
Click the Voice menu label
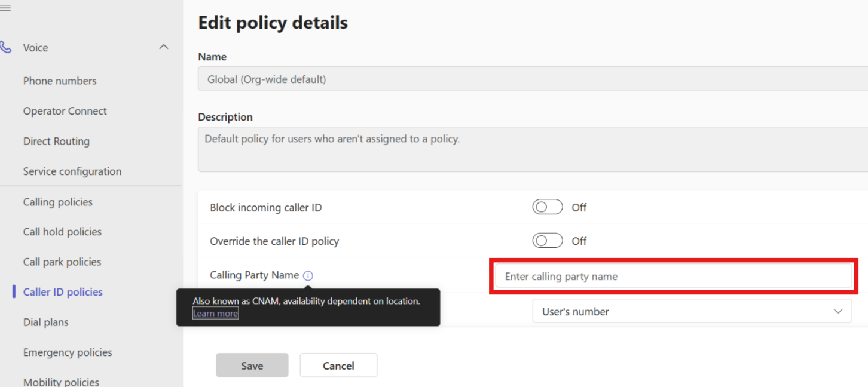point(35,48)
